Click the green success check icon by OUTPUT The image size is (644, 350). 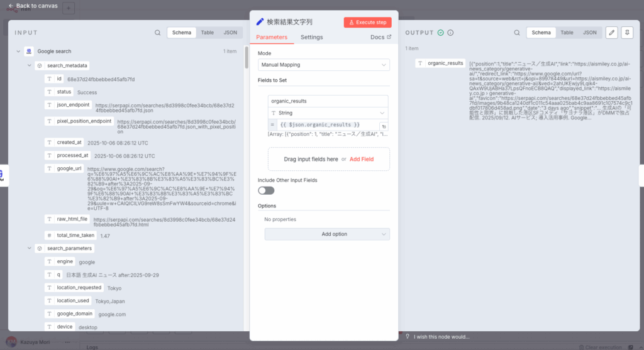(441, 33)
